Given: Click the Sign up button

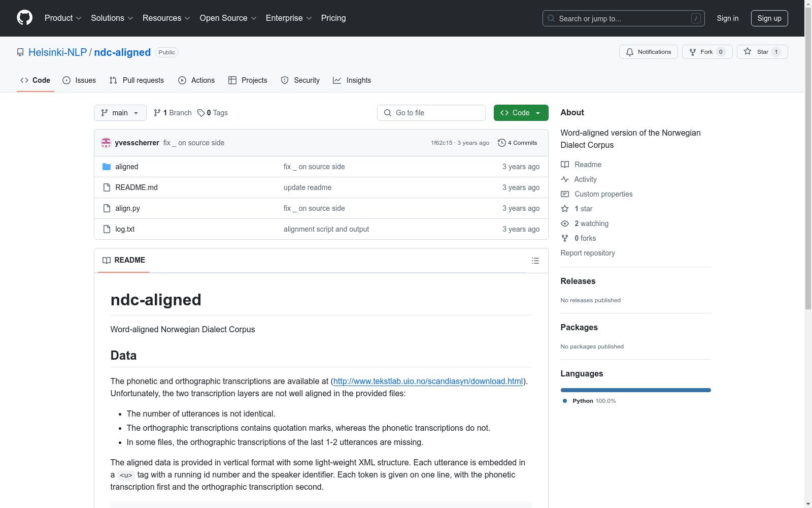Looking at the screenshot, I should [769, 18].
